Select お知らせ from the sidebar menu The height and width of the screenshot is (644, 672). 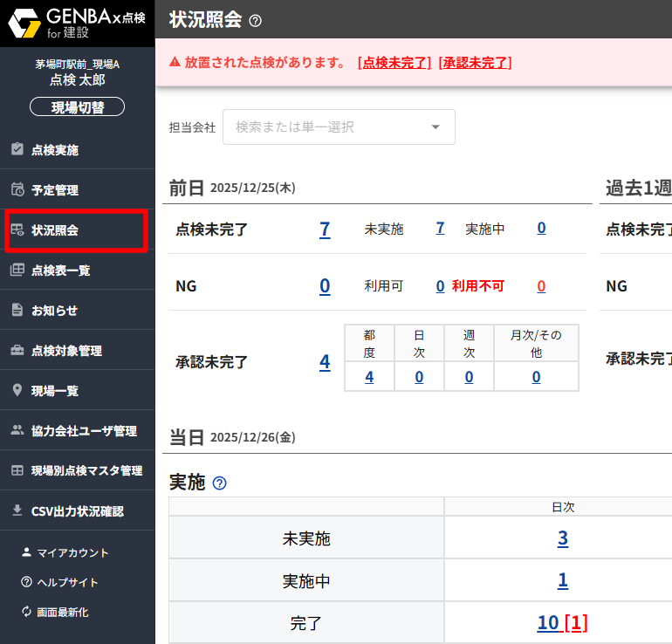coord(54,311)
